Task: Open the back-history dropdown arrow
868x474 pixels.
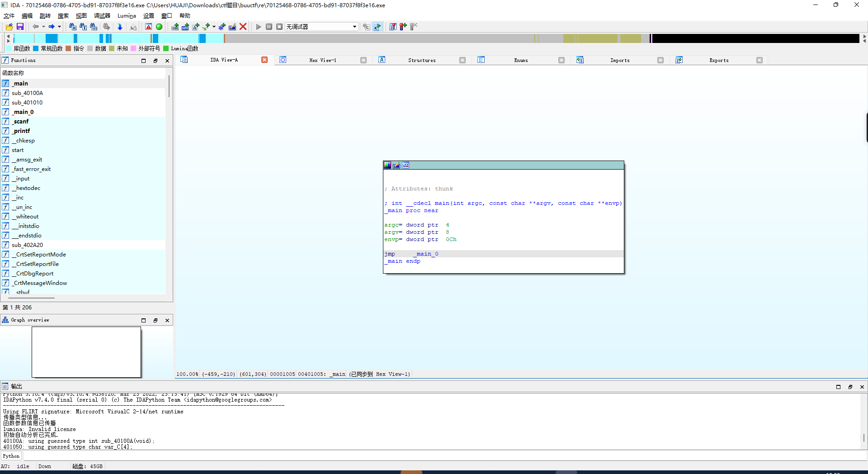Action: [x=43, y=27]
